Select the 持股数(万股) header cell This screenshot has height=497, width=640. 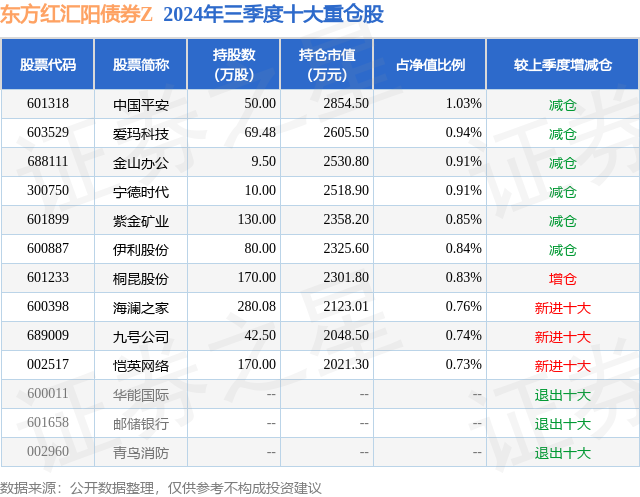[234, 64]
